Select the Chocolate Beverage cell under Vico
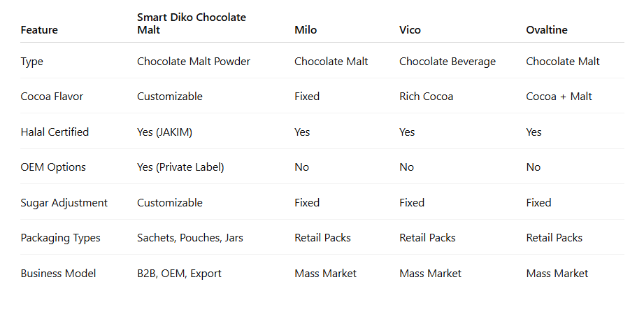The width and height of the screenshot is (644, 310). point(448,62)
